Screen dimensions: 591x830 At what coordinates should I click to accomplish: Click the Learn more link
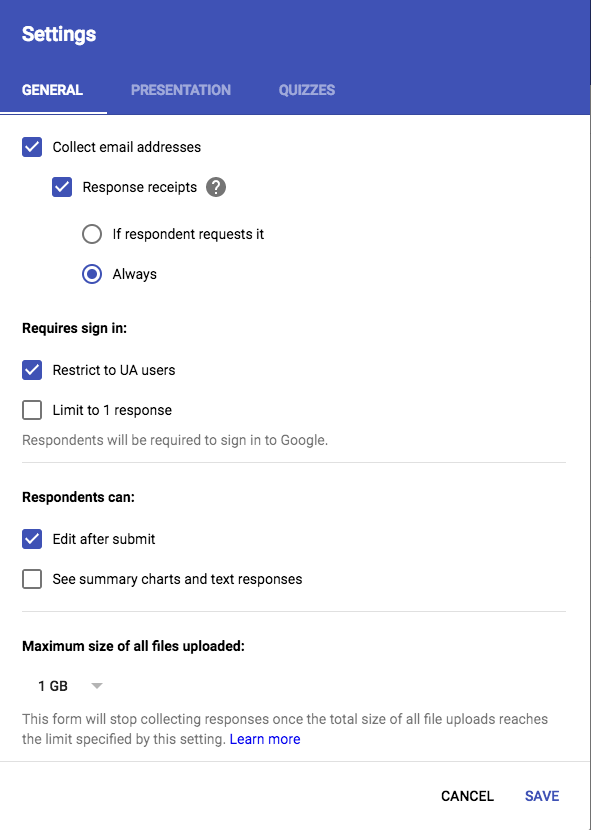265,739
